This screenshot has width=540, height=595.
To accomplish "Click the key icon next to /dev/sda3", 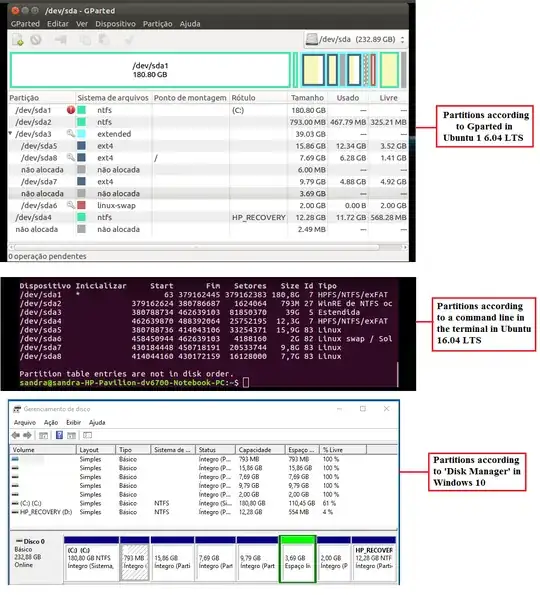I will [x=71, y=134].
